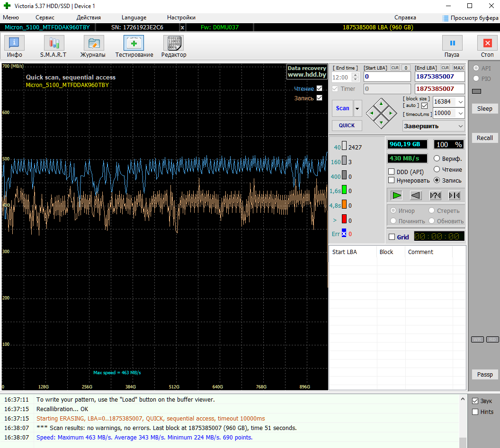Open the Инфо drive info panel

[14, 46]
